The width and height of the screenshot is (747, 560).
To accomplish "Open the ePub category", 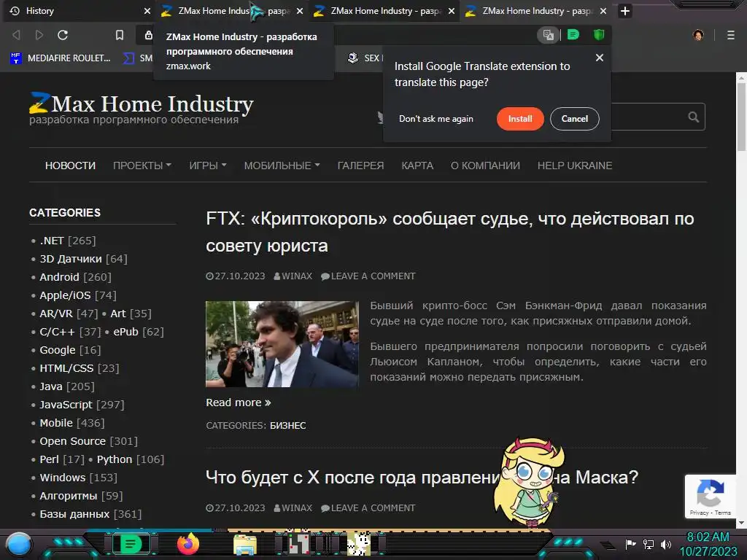I will 125,332.
